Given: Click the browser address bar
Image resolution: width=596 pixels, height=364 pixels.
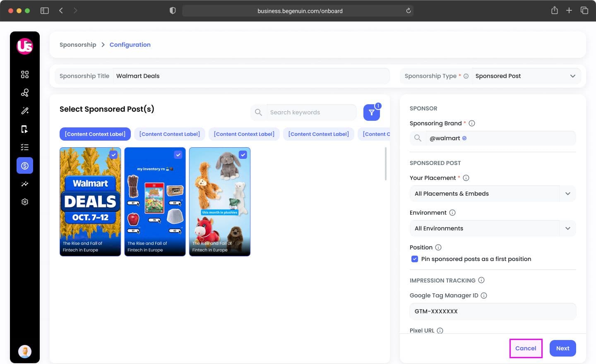Looking at the screenshot, I should pyautogui.click(x=298, y=11).
